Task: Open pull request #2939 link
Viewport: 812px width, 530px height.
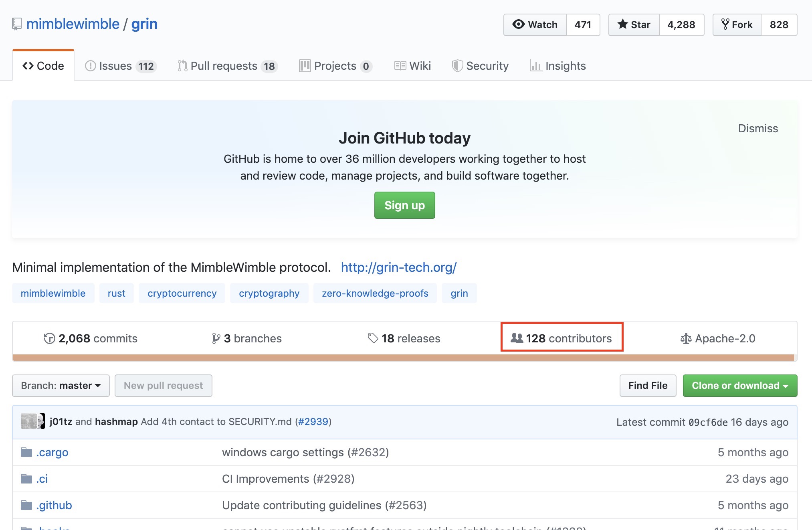Action: tap(313, 422)
